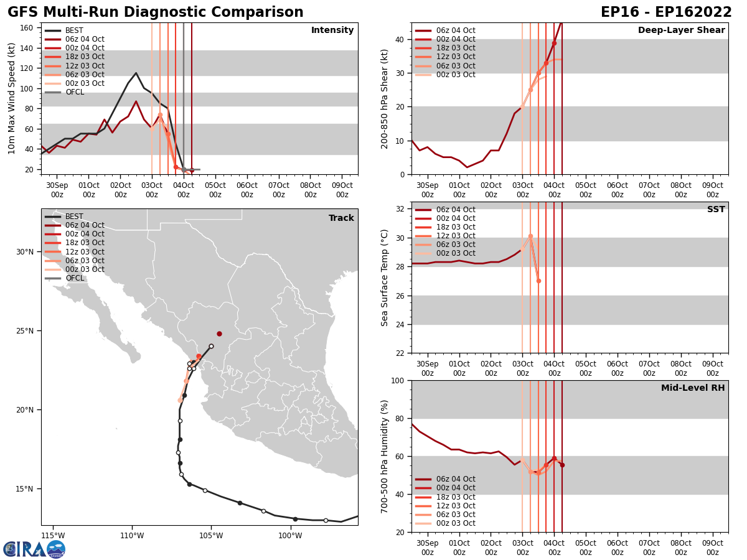Click the Intensity panel title

[332, 30]
